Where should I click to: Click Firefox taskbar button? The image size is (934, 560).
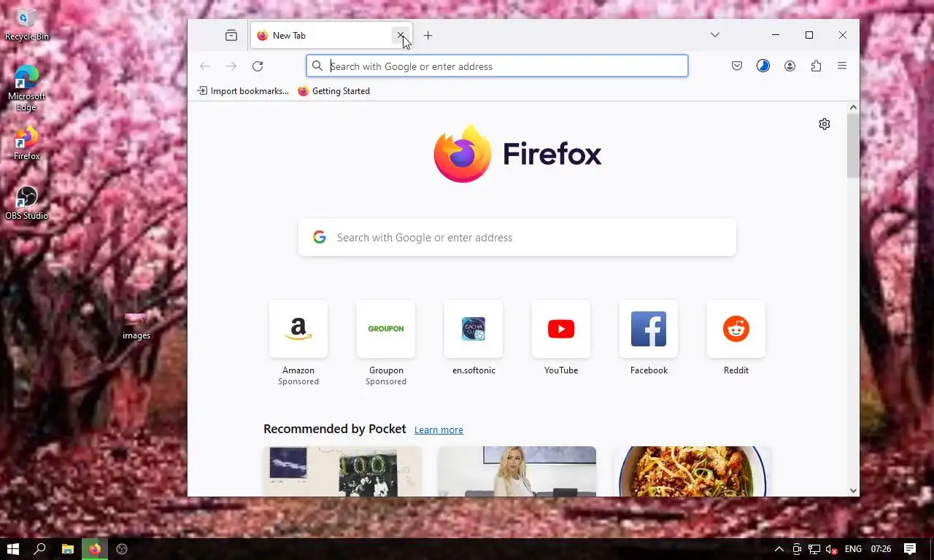tap(94, 549)
